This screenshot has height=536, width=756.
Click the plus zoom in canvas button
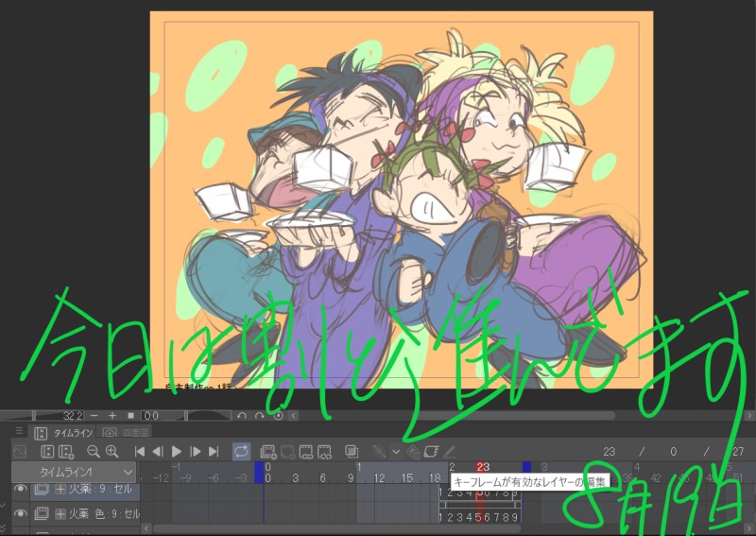[112, 415]
